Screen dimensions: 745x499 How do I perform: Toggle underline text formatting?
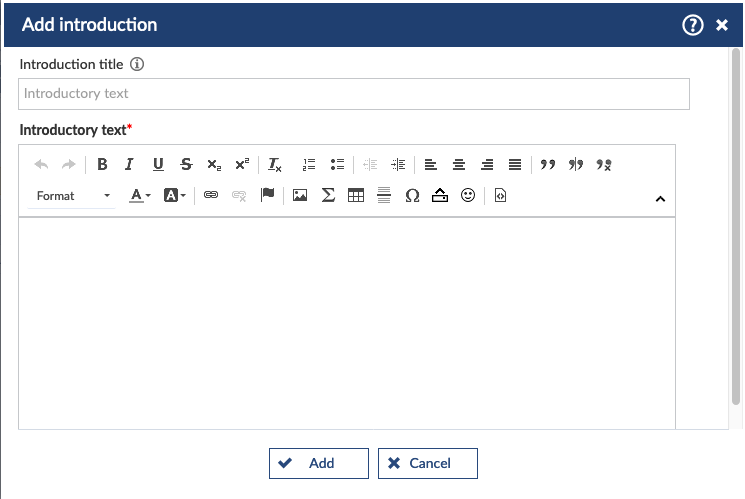158,165
